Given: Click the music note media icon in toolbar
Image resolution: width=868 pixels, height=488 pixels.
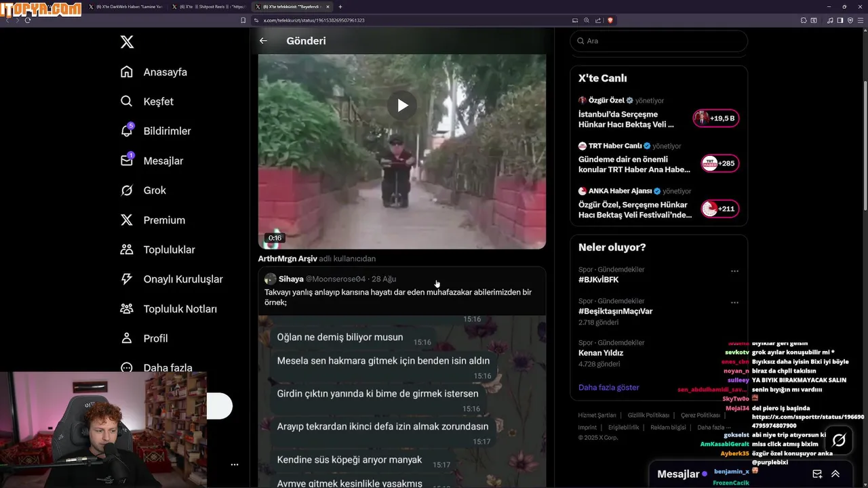Looking at the screenshot, I should (830, 20).
